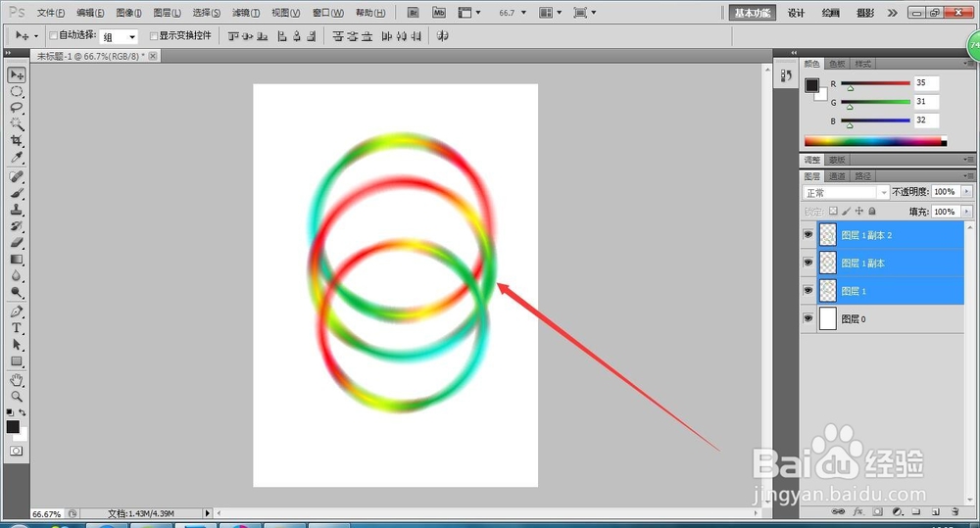Open the 滤镜(T) menu

246,13
